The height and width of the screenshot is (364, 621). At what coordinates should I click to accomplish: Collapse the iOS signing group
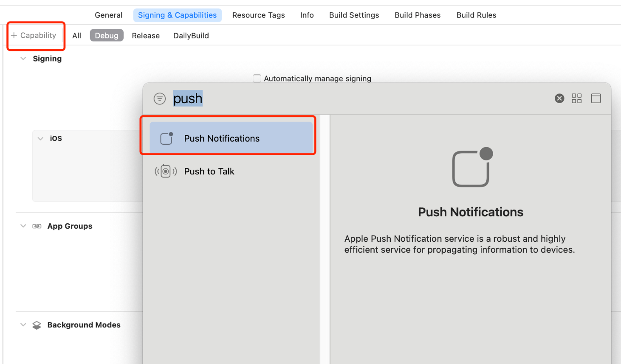click(40, 138)
